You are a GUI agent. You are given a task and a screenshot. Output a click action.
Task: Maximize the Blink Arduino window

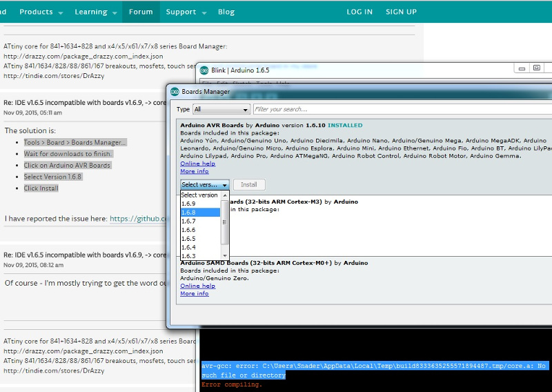537,68
